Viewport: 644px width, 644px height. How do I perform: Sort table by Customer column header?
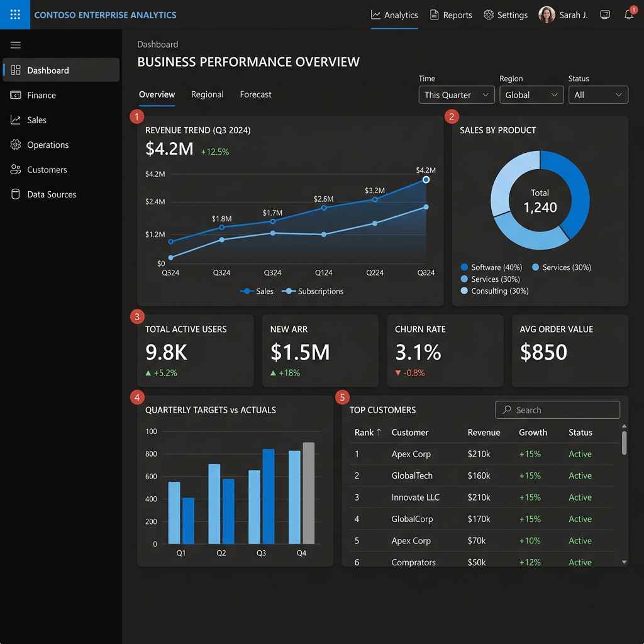(x=410, y=432)
